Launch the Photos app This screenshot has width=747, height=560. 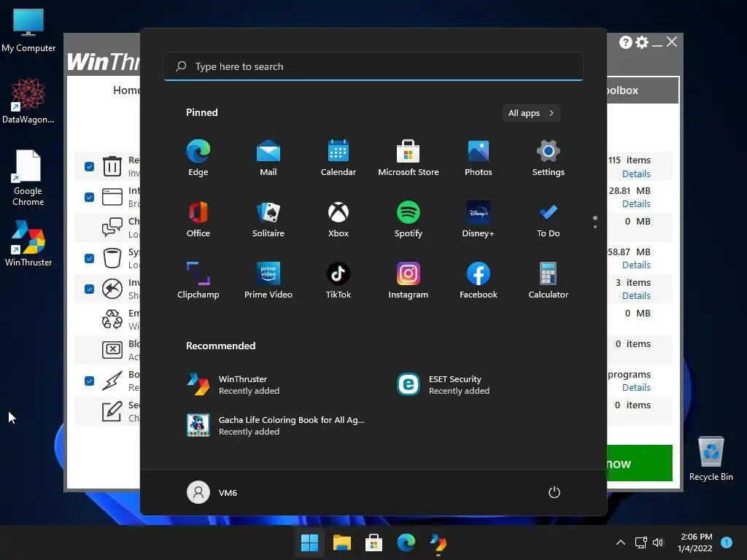tap(479, 157)
